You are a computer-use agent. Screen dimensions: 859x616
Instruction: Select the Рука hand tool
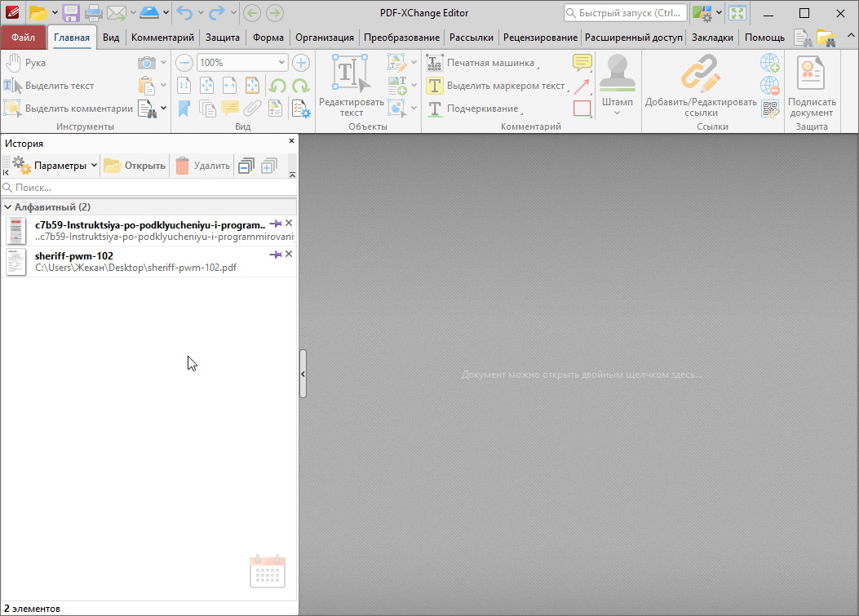(25, 63)
